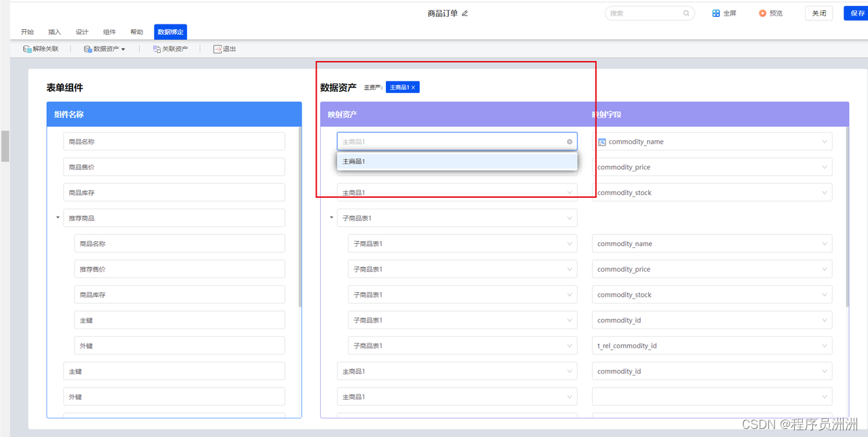Click the 商品售价 component name field
Screen dimensions: 868x437
click(174, 167)
